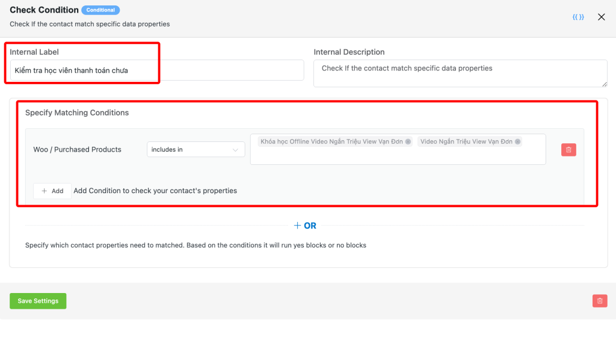616x364 pixels.
Task: Remove the 'Khóa học Offline Video Ngắn' product tag
Action: pos(408,142)
